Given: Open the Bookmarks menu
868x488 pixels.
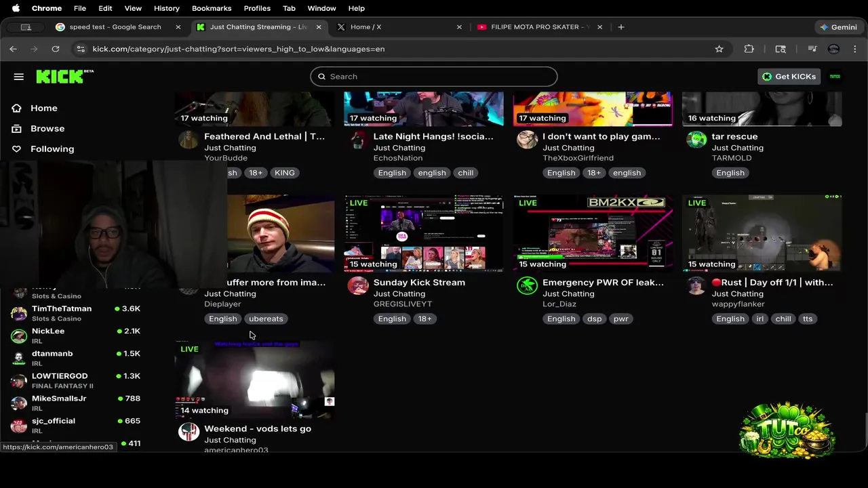Looking at the screenshot, I should [212, 8].
